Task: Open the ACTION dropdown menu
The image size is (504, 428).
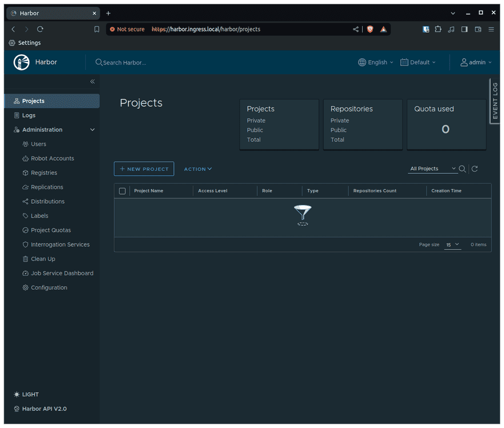Action: (197, 169)
